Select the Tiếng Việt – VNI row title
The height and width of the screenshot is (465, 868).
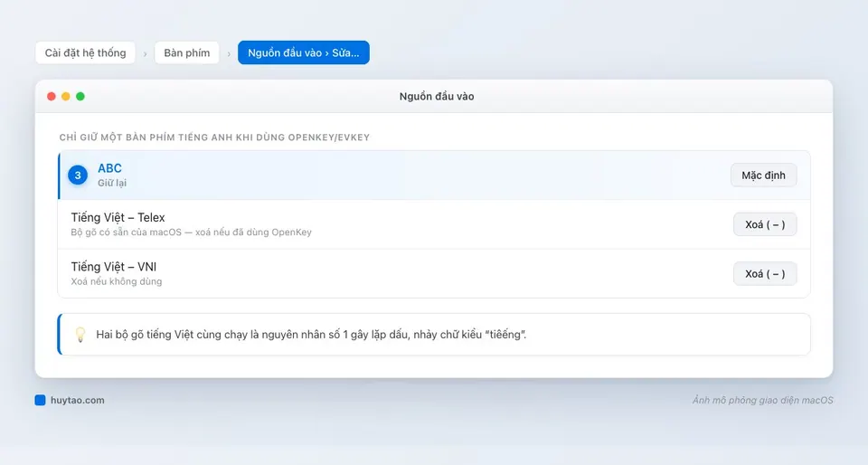[x=114, y=267]
